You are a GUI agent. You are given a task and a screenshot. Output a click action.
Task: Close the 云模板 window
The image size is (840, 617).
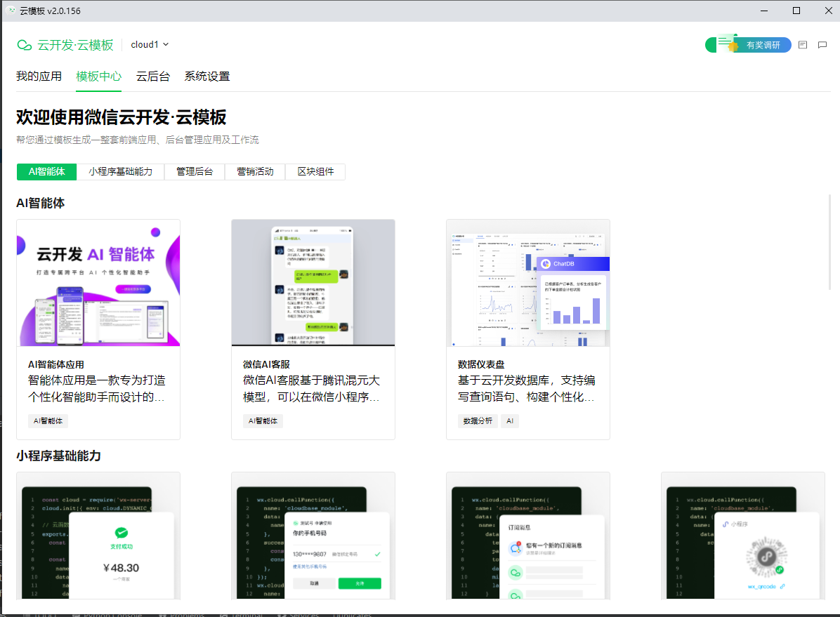tap(828, 11)
